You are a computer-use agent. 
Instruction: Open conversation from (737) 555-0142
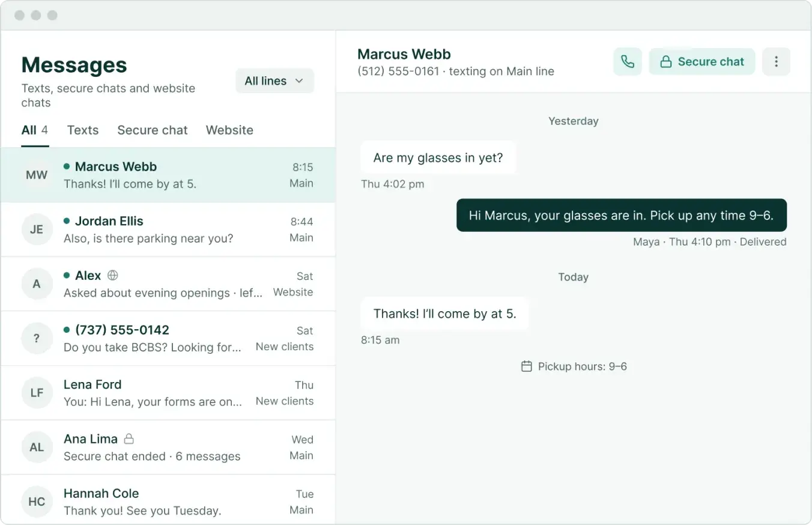tap(168, 338)
